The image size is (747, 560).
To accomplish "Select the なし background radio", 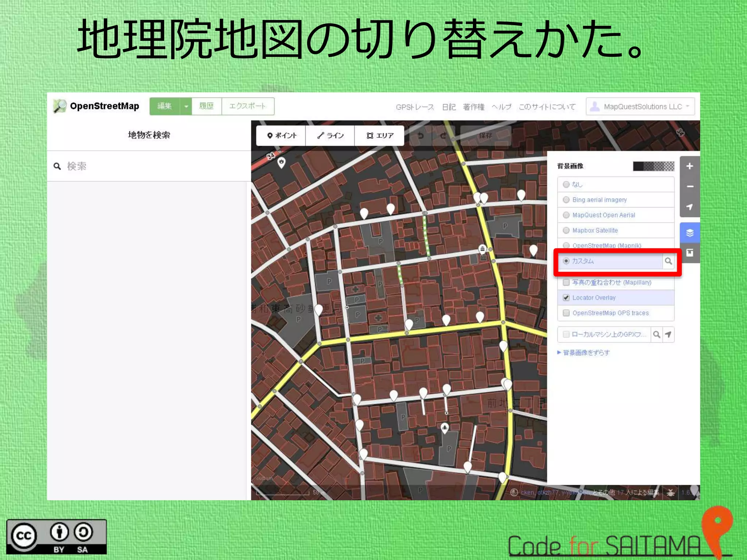I will click(566, 184).
